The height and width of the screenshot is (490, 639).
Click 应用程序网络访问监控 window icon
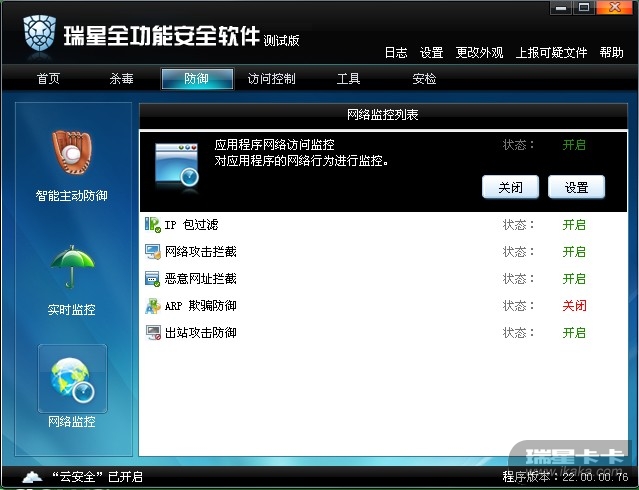click(x=177, y=166)
